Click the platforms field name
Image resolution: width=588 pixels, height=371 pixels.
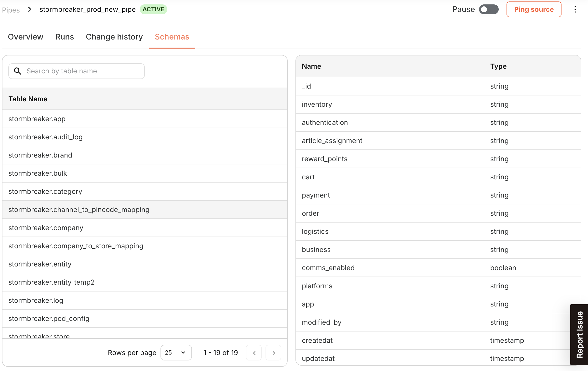coord(317,286)
